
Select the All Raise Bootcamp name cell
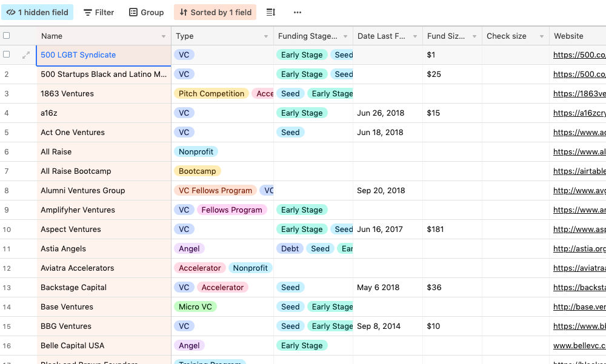[x=104, y=171]
